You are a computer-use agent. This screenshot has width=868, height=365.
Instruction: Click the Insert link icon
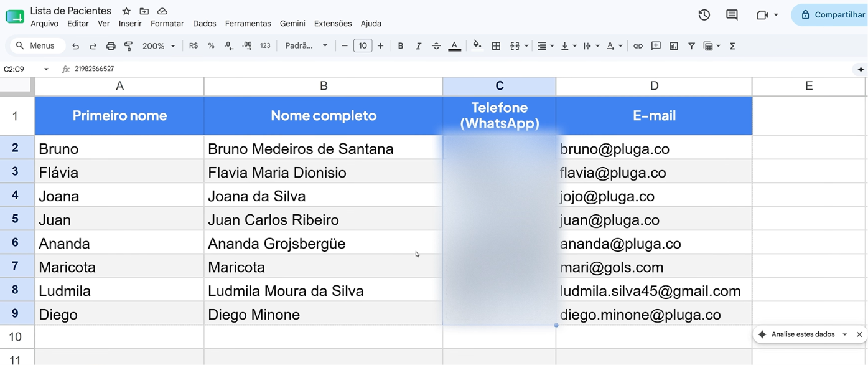[638, 46]
